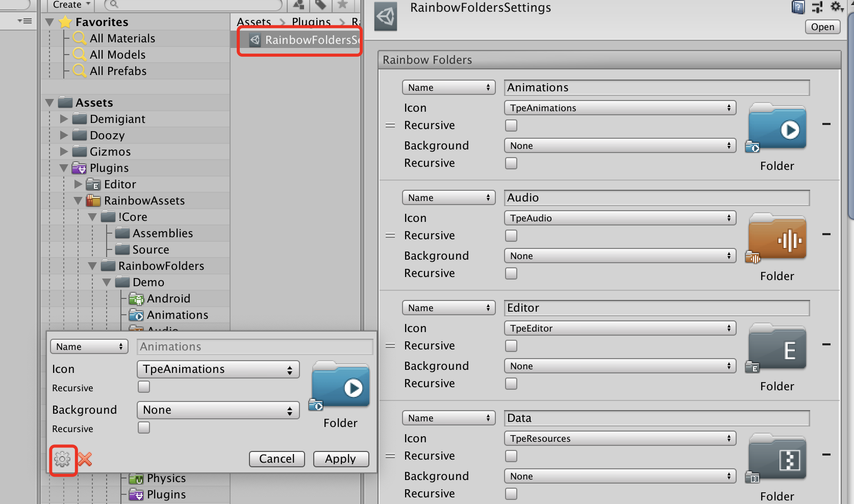This screenshot has height=504, width=854.
Task: Click the large Data resources folder preview
Action: point(777,457)
